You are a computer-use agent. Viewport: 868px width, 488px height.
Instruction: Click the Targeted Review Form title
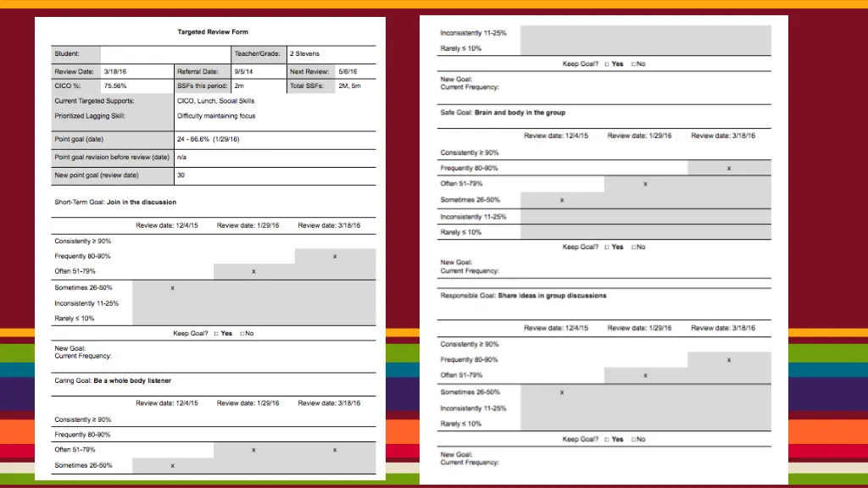[x=213, y=32]
